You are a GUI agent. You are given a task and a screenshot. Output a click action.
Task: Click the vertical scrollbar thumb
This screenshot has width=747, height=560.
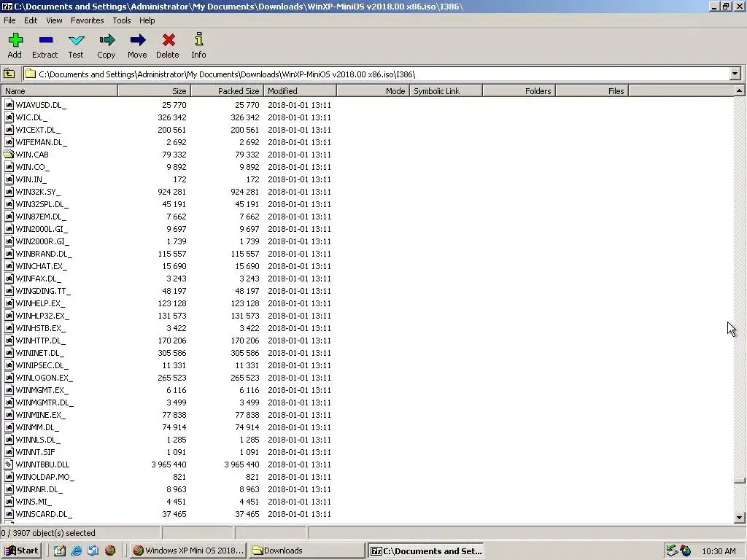tap(740, 481)
